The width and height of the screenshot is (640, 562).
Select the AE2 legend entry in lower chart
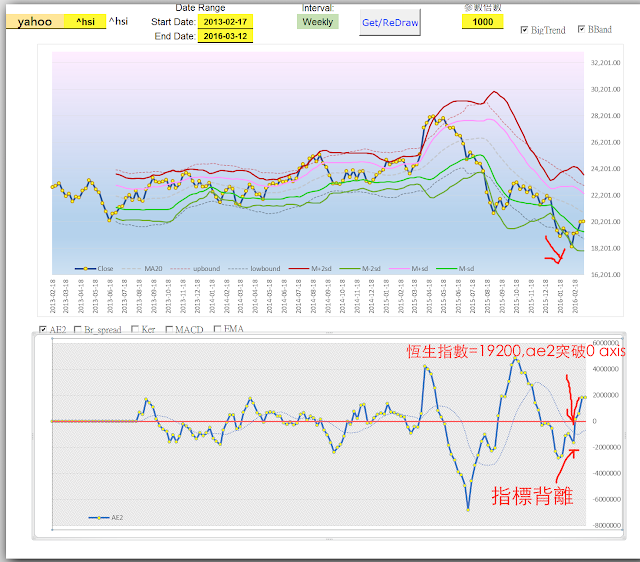click(x=106, y=518)
